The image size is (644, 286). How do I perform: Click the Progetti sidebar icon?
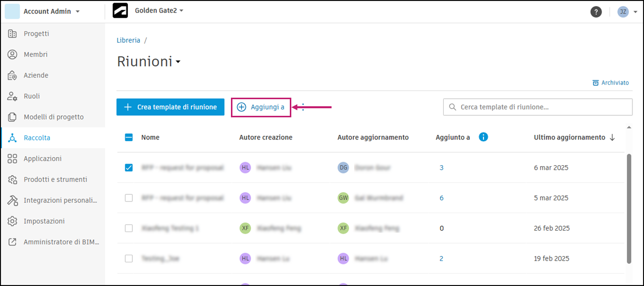pos(13,34)
